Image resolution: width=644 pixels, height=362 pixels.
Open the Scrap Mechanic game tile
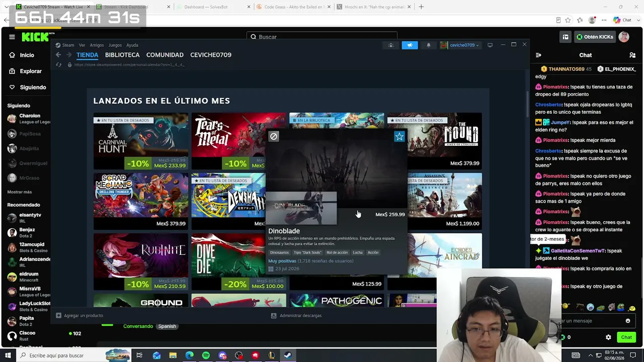point(141,202)
